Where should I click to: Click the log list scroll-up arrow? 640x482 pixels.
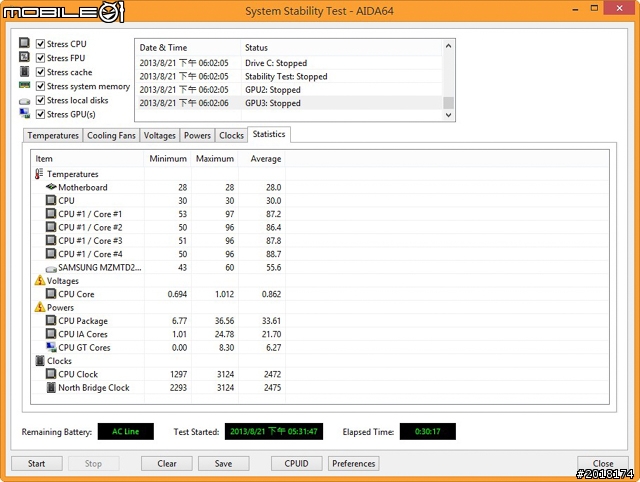coord(448,46)
